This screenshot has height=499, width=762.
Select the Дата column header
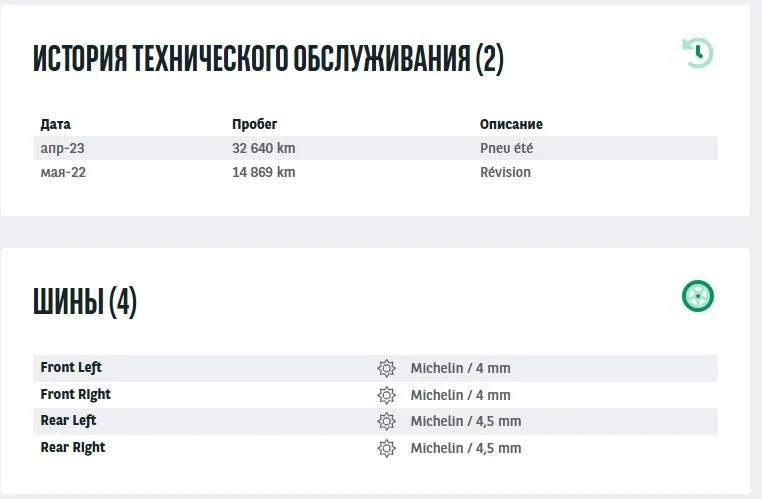(55, 125)
